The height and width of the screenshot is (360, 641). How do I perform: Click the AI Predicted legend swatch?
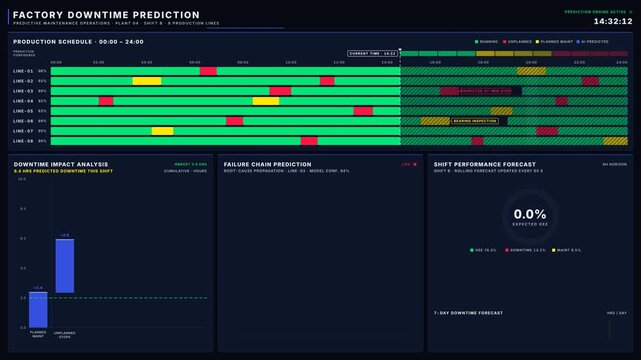click(x=578, y=42)
